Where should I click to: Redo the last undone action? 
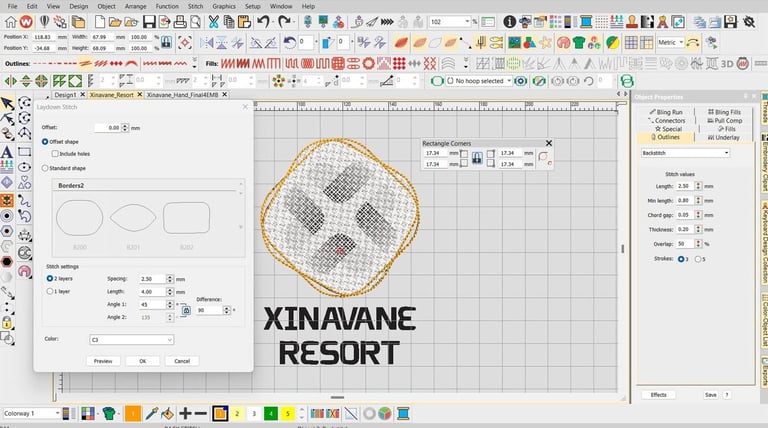pyautogui.click(x=285, y=22)
